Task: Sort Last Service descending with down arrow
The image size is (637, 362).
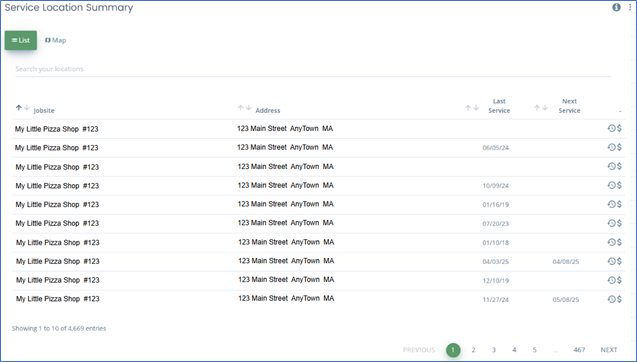Action: 476,108
